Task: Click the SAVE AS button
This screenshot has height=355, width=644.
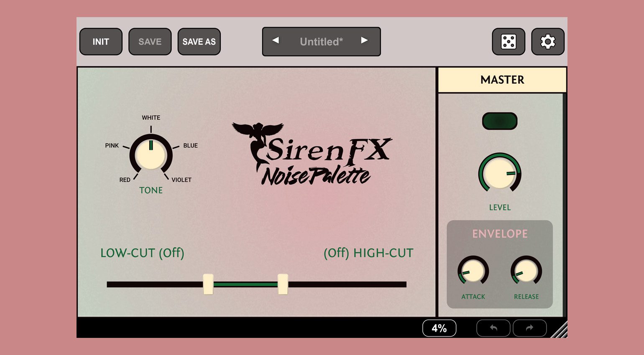Action: pos(199,42)
